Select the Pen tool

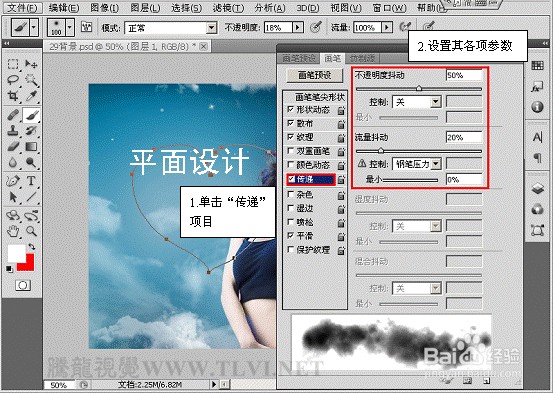[13, 181]
